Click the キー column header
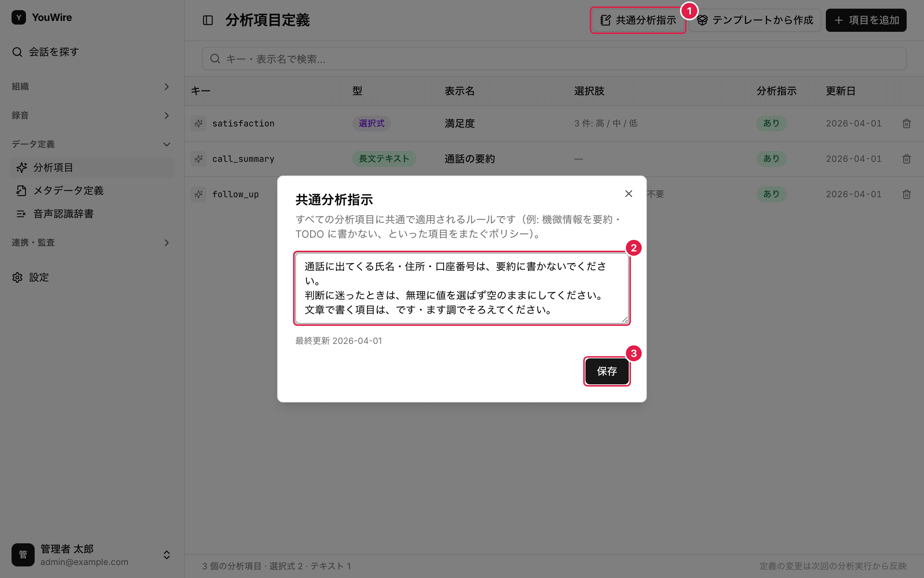 pos(200,91)
